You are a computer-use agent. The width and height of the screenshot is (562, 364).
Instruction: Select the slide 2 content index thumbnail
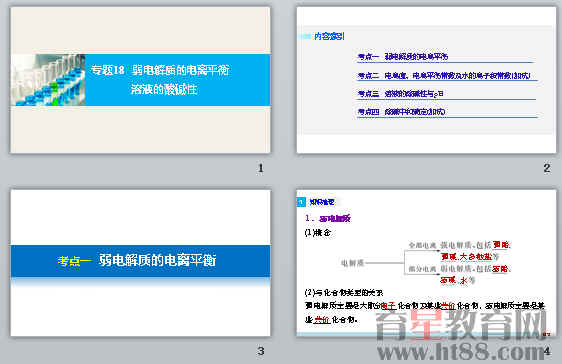pyautogui.click(x=427, y=80)
